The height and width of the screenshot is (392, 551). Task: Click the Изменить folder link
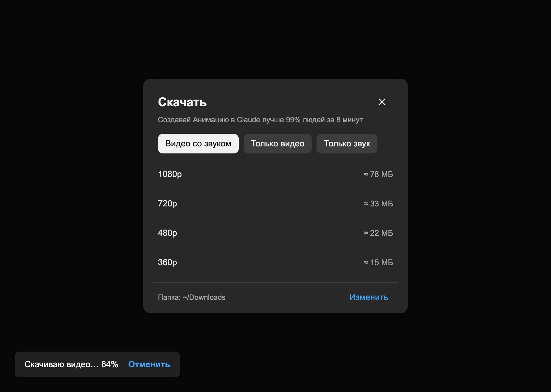pos(369,297)
